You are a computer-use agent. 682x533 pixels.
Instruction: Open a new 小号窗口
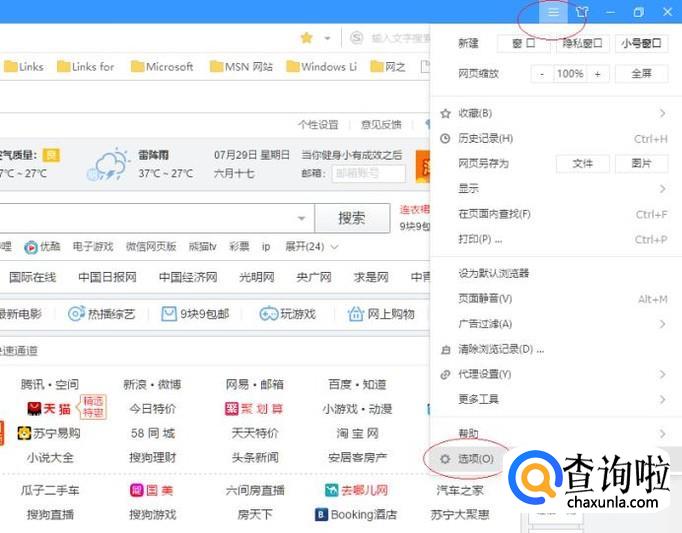642,44
